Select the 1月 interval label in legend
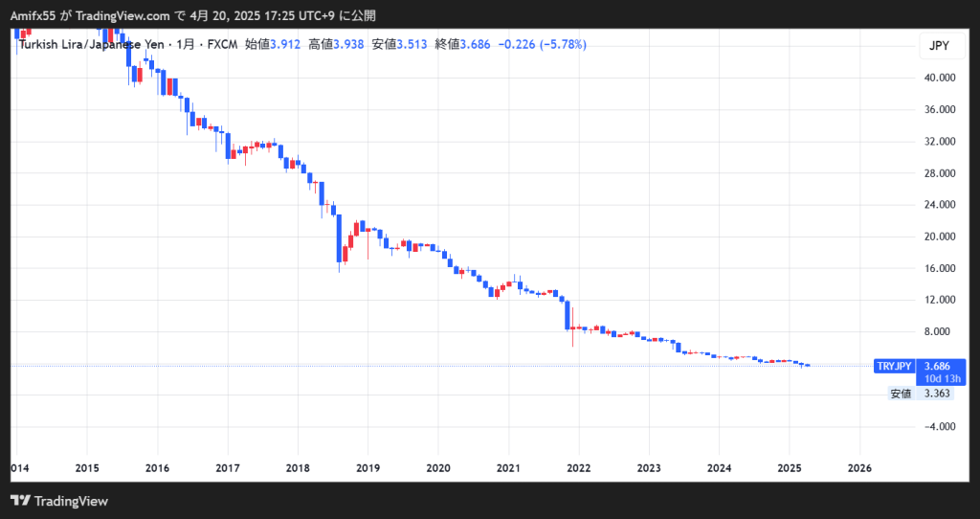Viewport: 980px width, 519px height. (186, 44)
